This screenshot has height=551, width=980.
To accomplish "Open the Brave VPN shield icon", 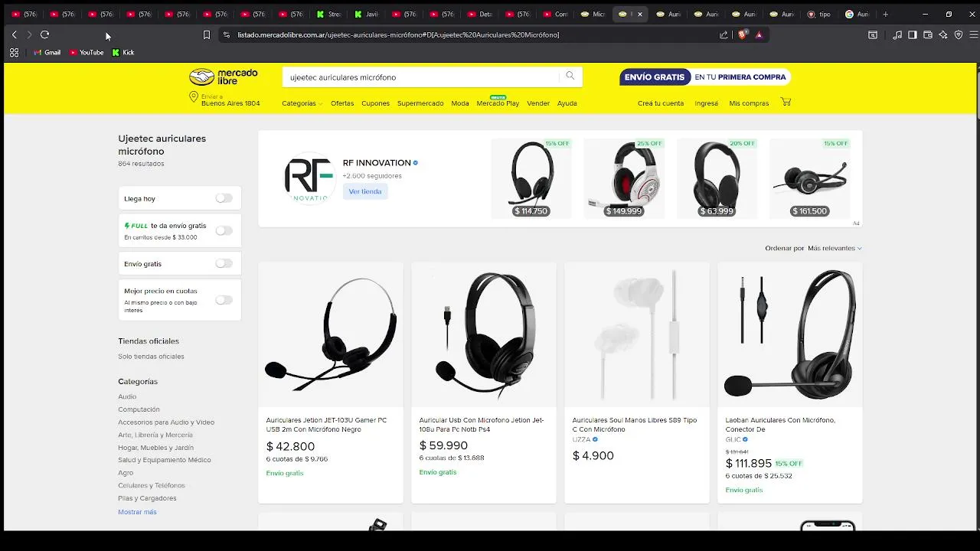I will pyautogui.click(x=959, y=34).
